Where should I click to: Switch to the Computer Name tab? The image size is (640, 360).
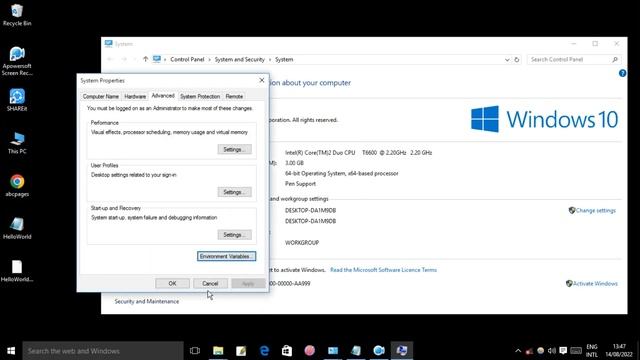(x=101, y=96)
